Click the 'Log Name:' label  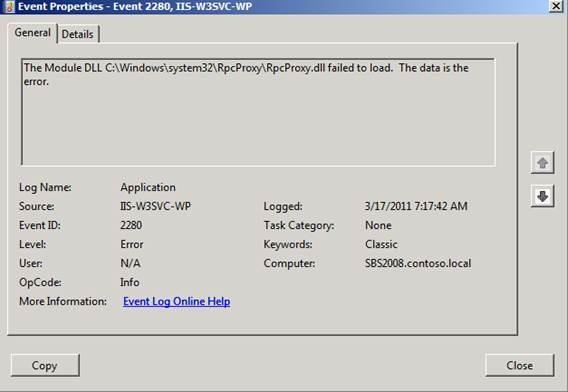(45, 187)
